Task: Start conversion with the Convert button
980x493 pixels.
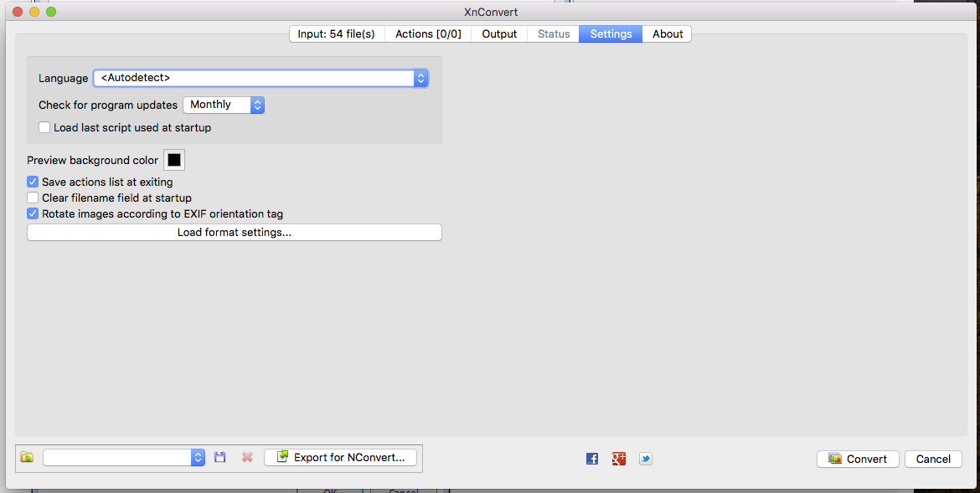Action: pos(858,459)
